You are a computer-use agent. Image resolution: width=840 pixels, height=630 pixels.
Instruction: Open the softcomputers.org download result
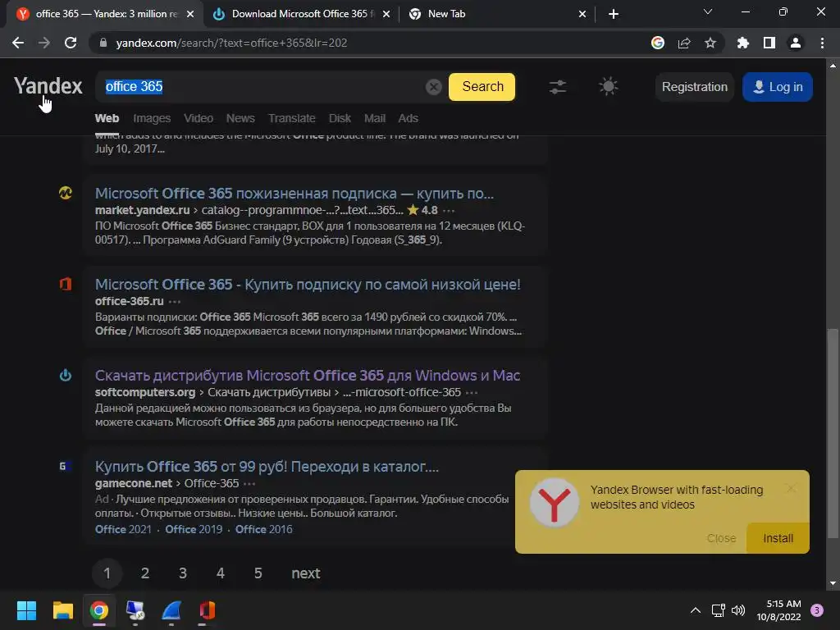click(308, 376)
